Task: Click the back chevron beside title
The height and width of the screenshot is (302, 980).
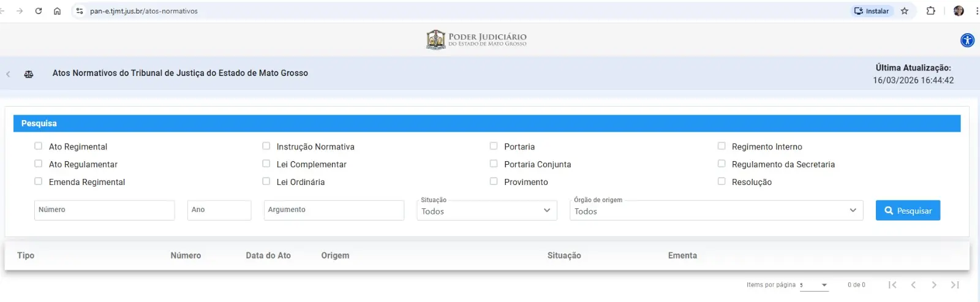Action: point(8,74)
